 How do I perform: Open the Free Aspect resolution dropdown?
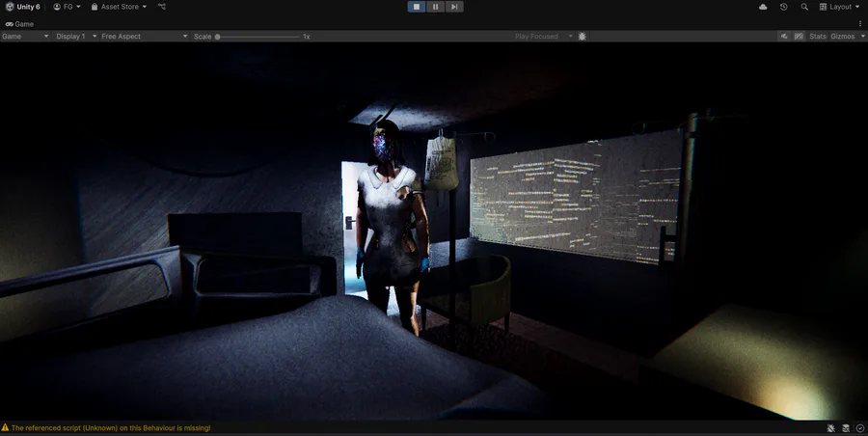tap(144, 36)
